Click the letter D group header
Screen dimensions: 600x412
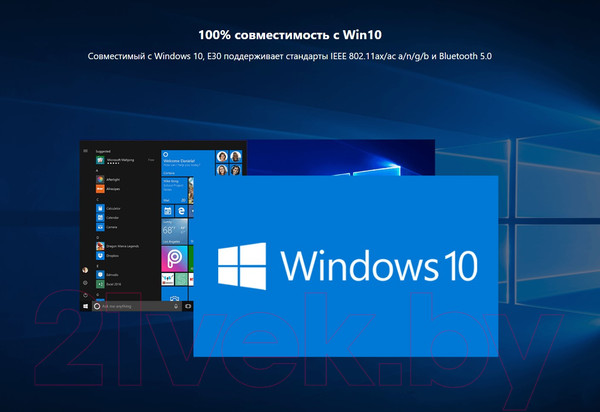tap(98, 237)
